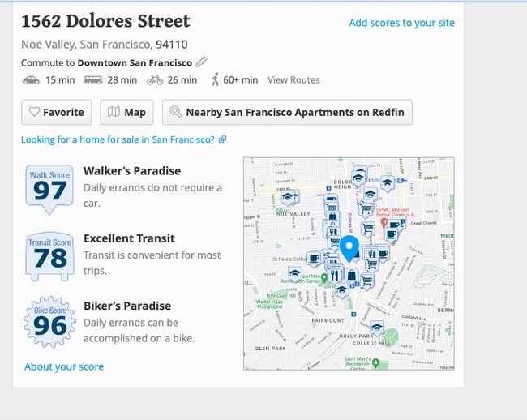Click CPMC Mission Bernal Campus map label

click(x=396, y=212)
